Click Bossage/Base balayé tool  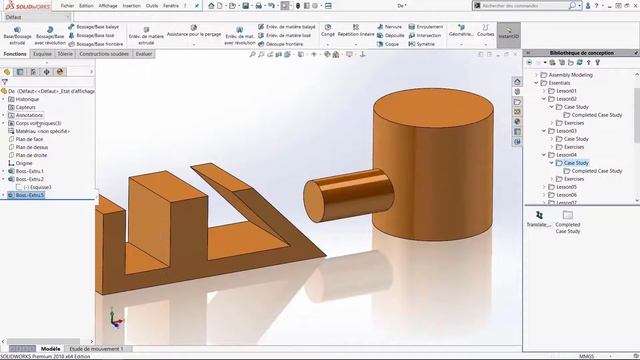(x=93, y=27)
